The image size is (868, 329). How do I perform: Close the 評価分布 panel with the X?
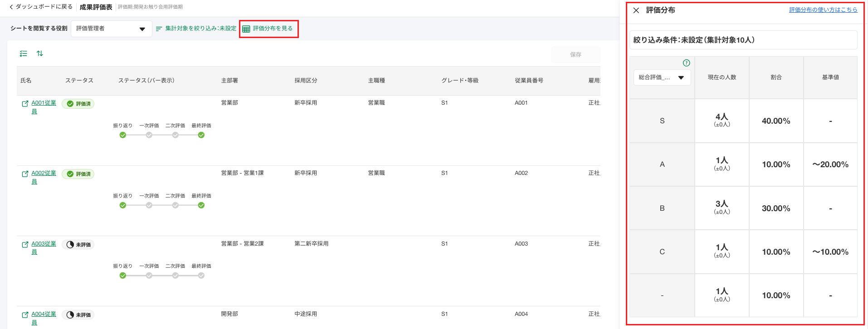[x=636, y=10]
